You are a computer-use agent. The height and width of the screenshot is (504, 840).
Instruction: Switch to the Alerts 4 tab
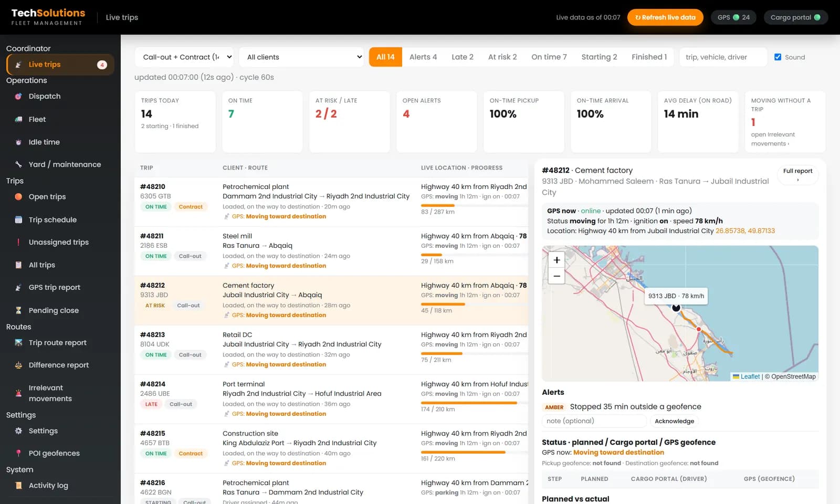(423, 57)
